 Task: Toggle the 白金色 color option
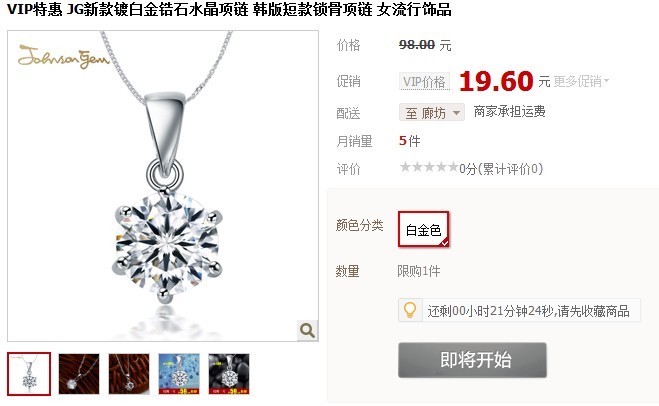(x=424, y=229)
